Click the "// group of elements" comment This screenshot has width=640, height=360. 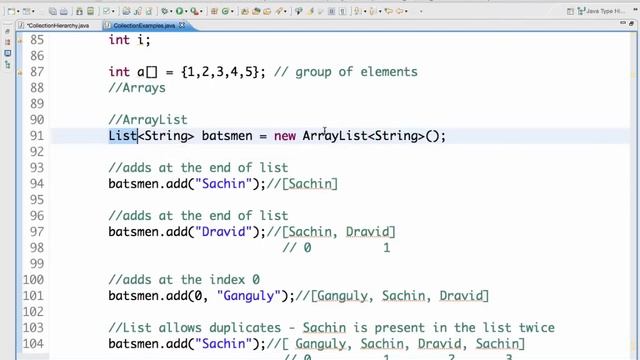coord(346,72)
